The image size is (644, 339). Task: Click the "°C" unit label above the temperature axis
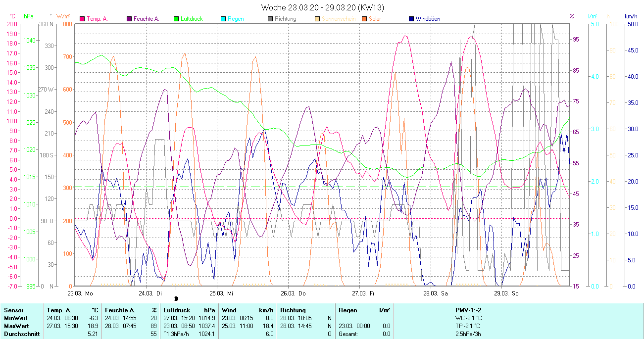click(13, 16)
